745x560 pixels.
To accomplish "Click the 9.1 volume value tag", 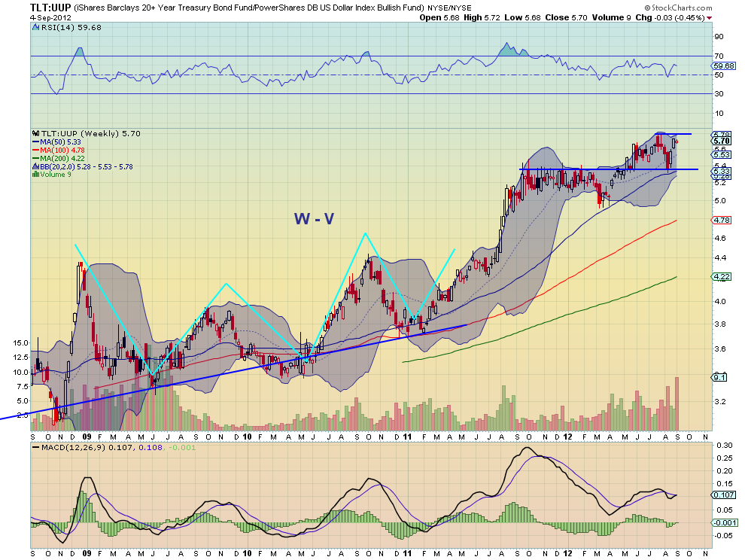I will (x=720, y=377).
